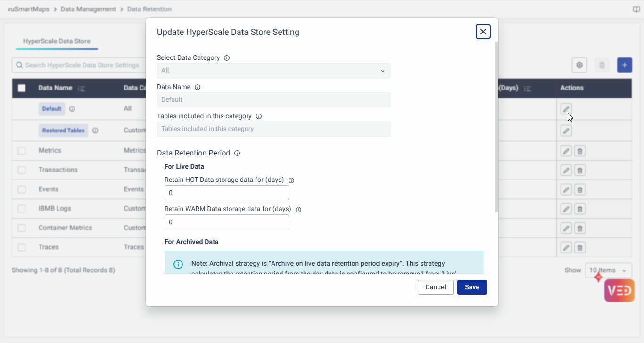Image resolution: width=644 pixels, height=343 pixels.
Task: Switch to the HyperScale Data Store tab
Action: coord(57,41)
